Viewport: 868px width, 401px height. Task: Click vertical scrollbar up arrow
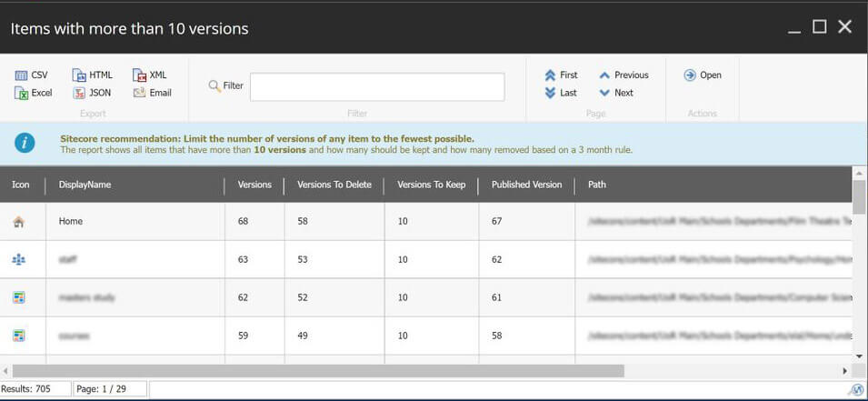(x=859, y=173)
